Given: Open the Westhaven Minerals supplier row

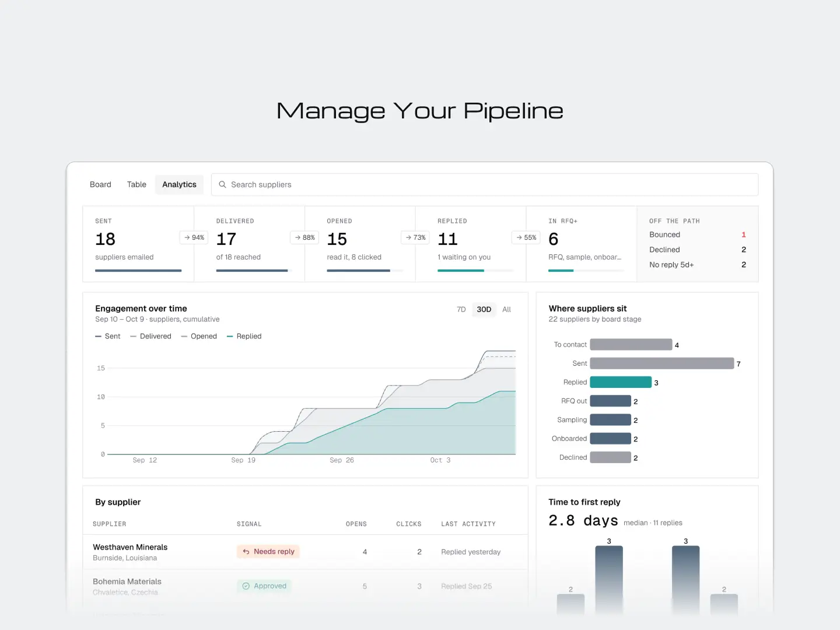Looking at the screenshot, I should [305, 552].
